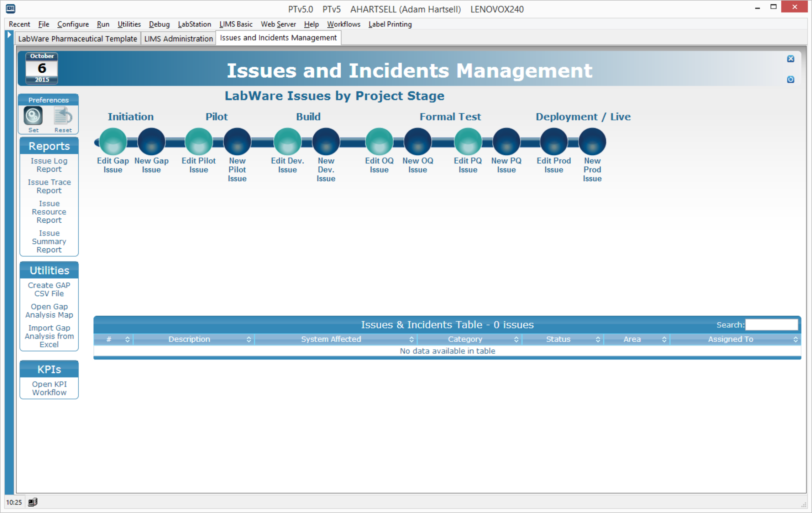Click the New Pilot Issue sphere
Viewport: 812px width, 513px height.
pyautogui.click(x=237, y=141)
